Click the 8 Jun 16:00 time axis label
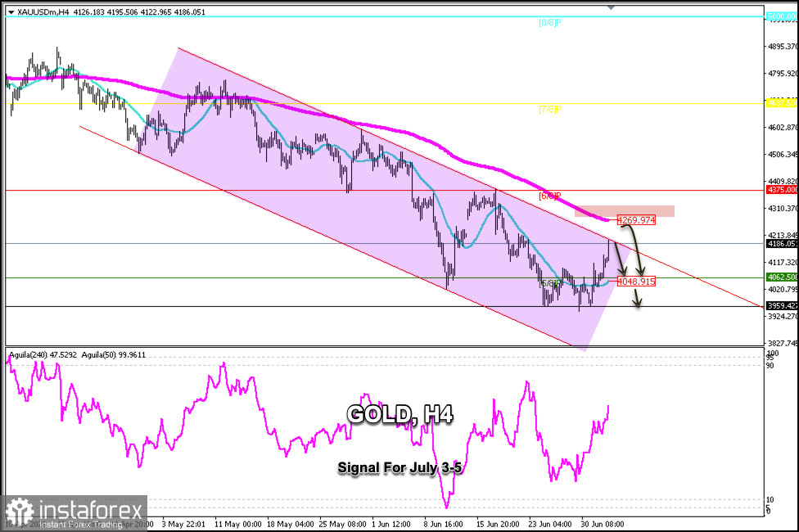 click(444, 524)
